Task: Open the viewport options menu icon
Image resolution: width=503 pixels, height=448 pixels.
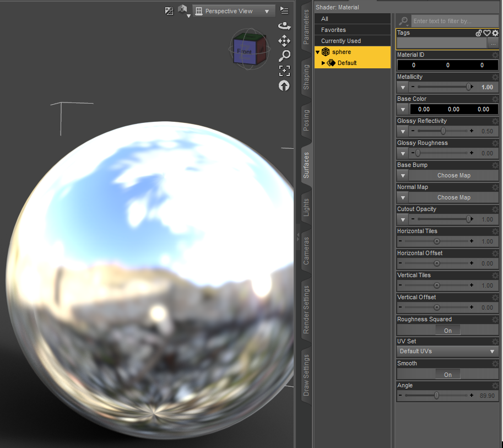Action: (284, 10)
